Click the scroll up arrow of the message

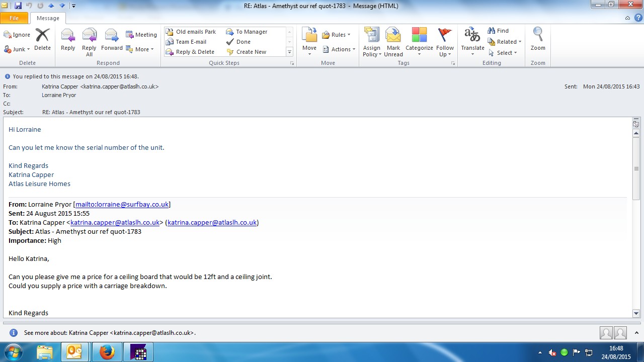click(636, 133)
